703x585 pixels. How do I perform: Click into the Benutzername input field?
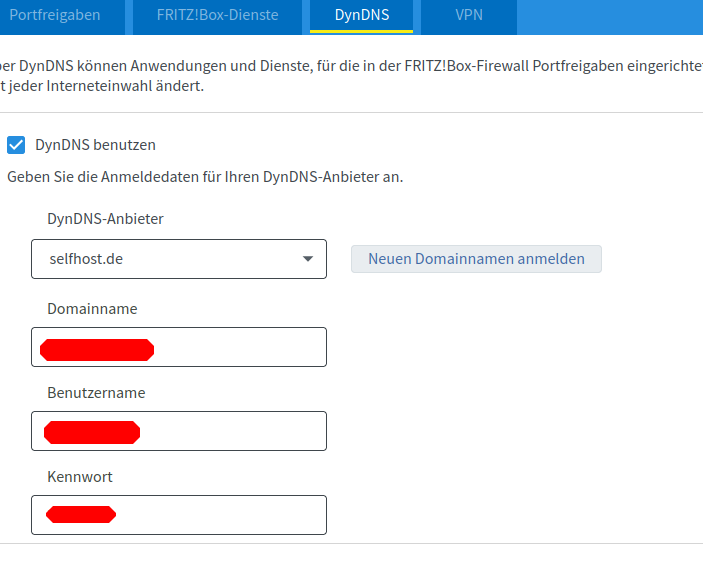(179, 431)
